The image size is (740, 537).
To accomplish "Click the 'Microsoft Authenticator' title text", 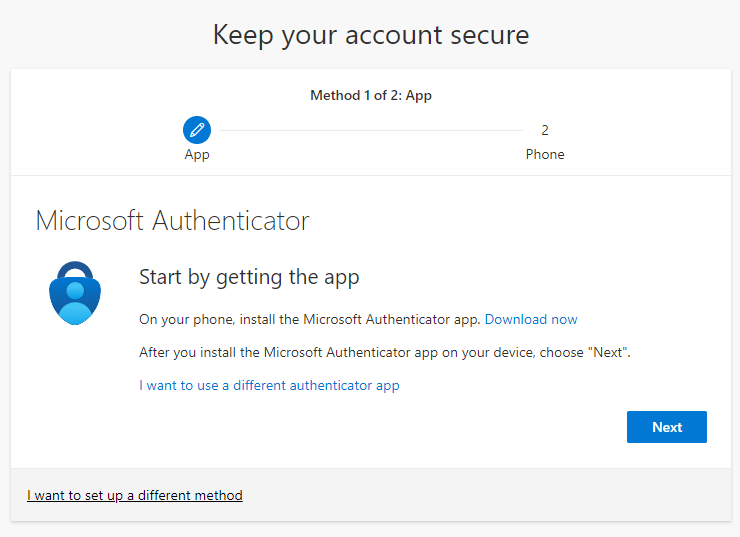I will pyautogui.click(x=172, y=220).
